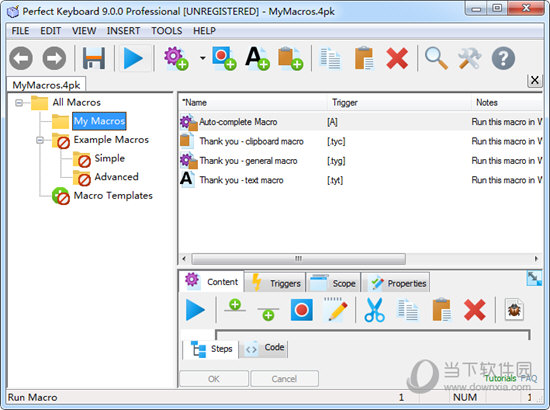Add a new text macro (A plus icon)
The image size is (550, 410).
(257, 59)
